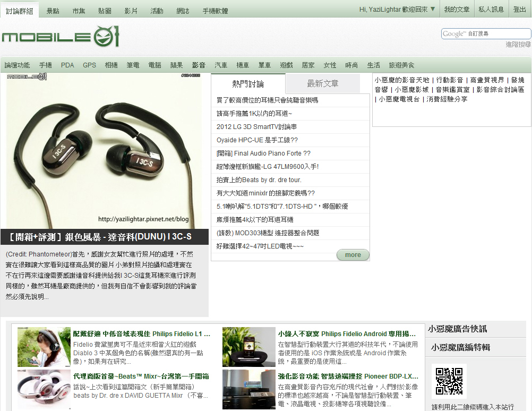Image resolution: width=532 pixels, height=411 pixels.
Task: Open 行動影音 forum link
Action: [450, 80]
